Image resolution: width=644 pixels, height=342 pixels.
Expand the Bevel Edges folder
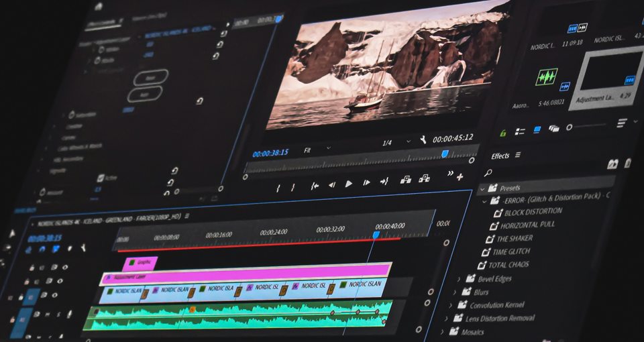460,278
